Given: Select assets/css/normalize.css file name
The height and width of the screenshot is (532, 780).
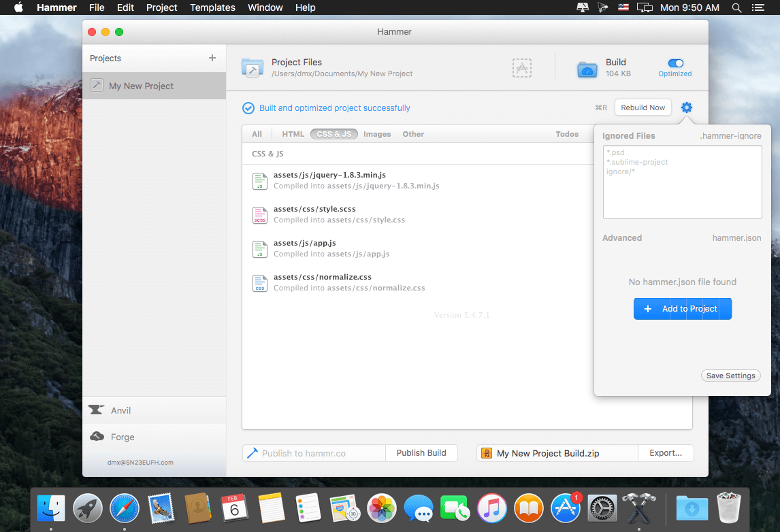Looking at the screenshot, I should [323, 277].
